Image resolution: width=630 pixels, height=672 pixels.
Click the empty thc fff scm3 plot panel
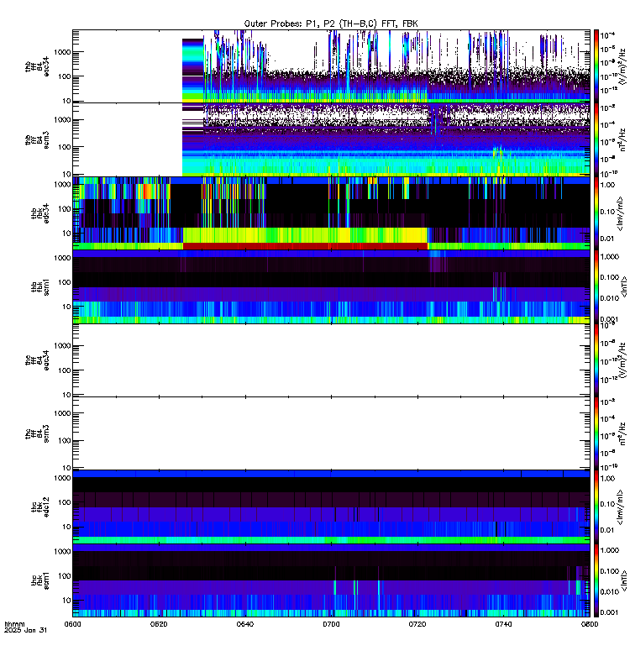(x=331, y=433)
